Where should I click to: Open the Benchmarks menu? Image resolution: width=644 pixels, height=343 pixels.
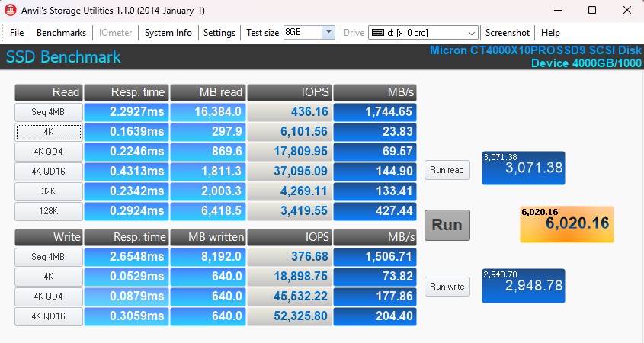pyautogui.click(x=61, y=33)
